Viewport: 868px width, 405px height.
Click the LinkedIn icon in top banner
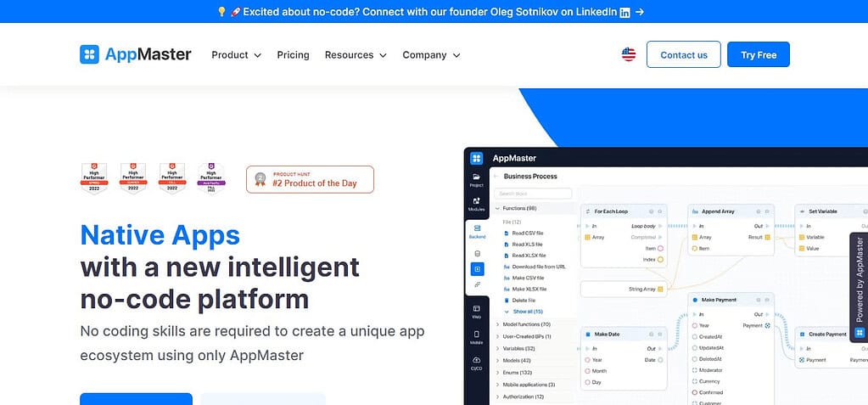coord(624,12)
